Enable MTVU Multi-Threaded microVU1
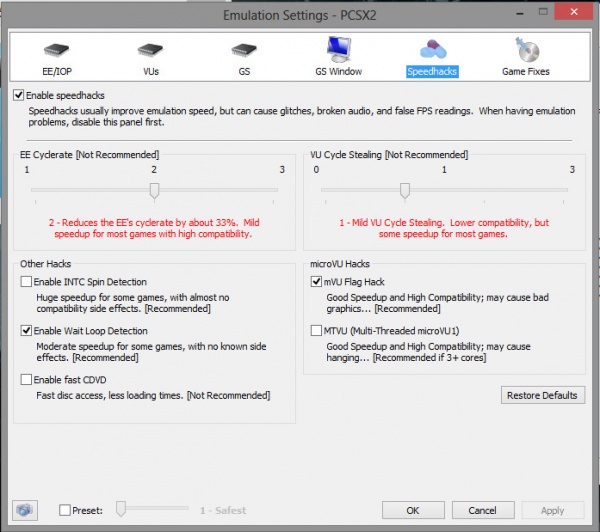Viewport: 600px width, 532px height. 316,331
